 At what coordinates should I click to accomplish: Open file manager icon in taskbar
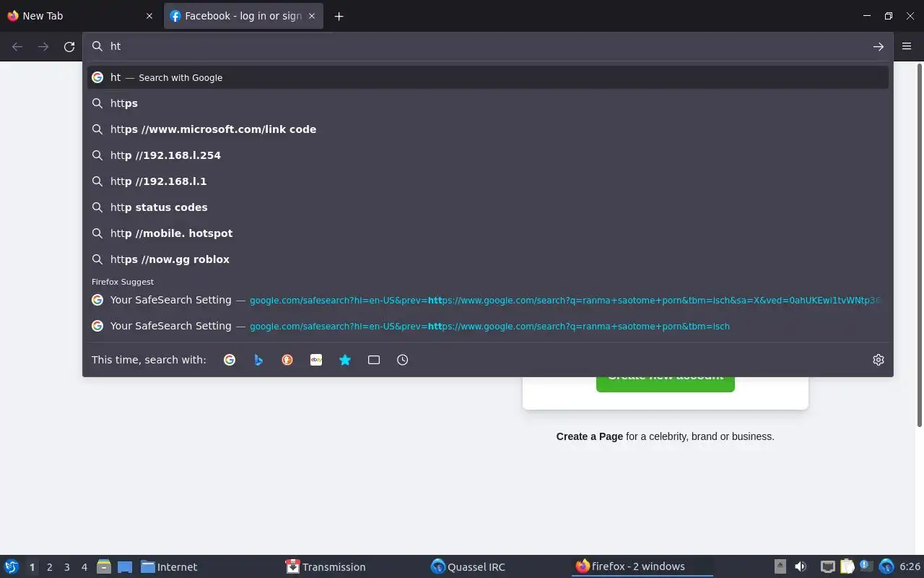(x=103, y=566)
